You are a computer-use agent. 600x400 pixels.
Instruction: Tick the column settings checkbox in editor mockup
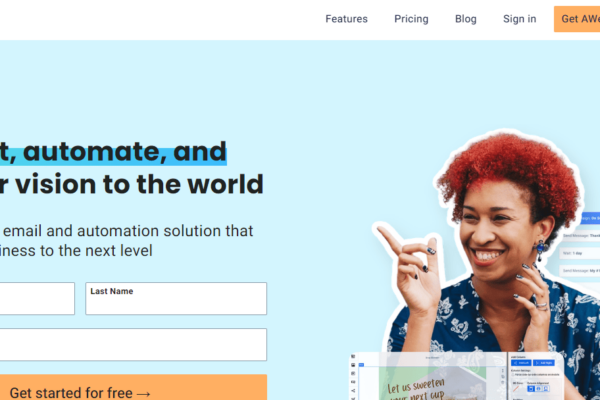point(513,375)
